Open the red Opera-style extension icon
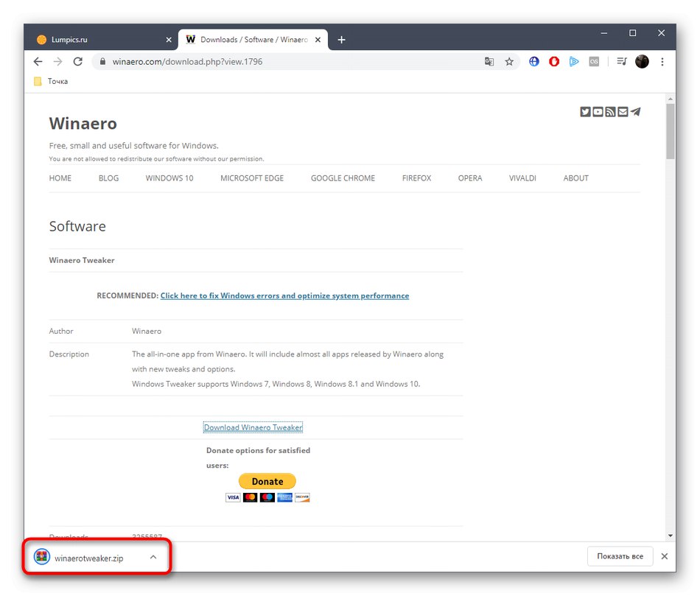The width and height of the screenshot is (700, 596). click(554, 62)
